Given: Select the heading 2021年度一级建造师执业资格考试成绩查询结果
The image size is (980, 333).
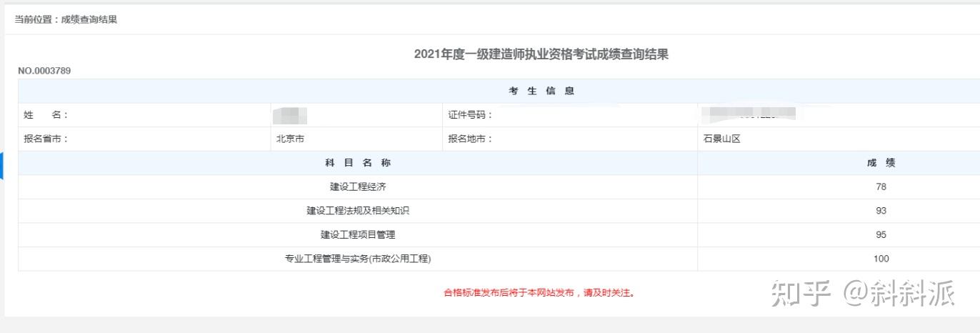Looking at the screenshot, I should click(541, 54).
